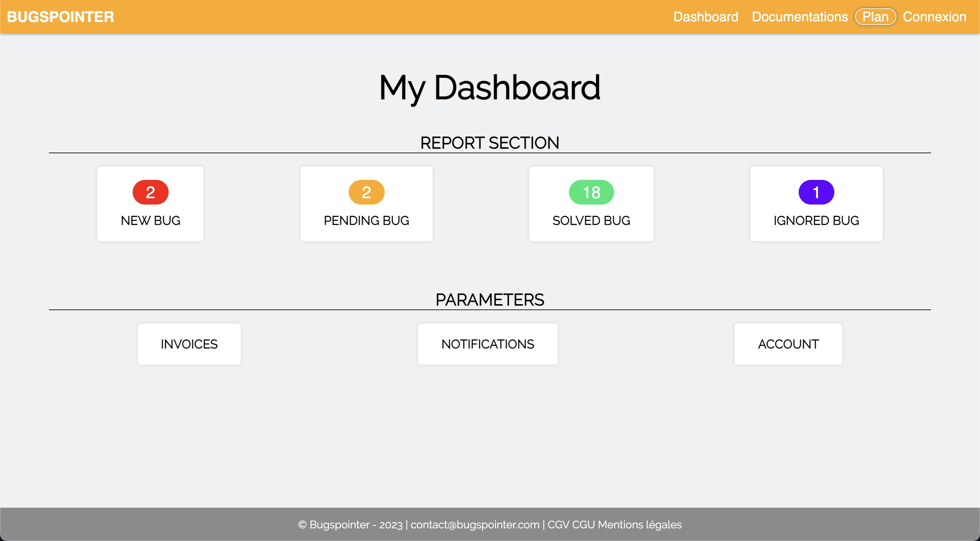Image resolution: width=980 pixels, height=541 pixels.
Task: Click the contact@bugspointer.com email link
Action: pyautogui.click(x=475, y=525)
